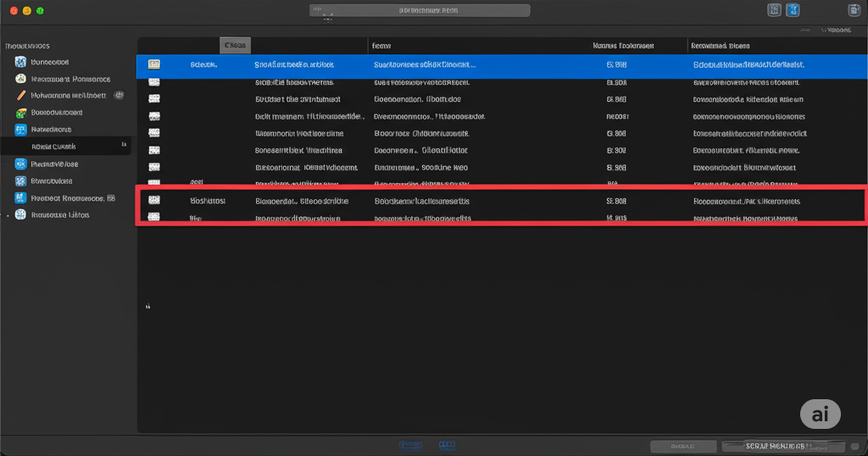Click the bright-labeled button at bottom right
Screen dimensions: 868x456
coord(783,446)
